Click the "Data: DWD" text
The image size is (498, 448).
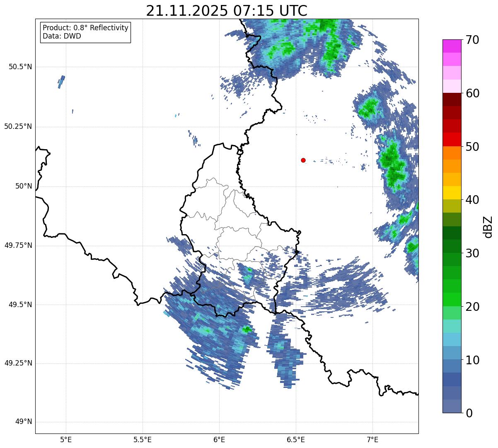pyautogui.click(x=62, y=36)
